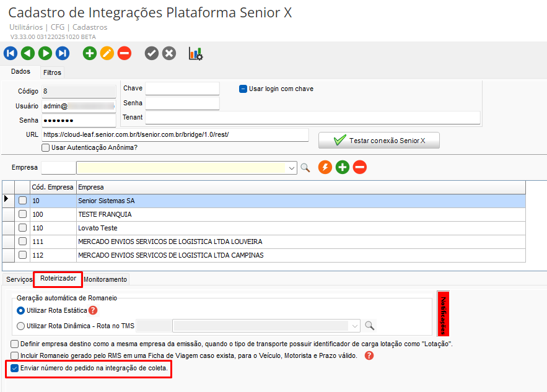This screenshot has height=392, width=547.
Task: Expand the Empresa dropdown
Action: [292, 168]
